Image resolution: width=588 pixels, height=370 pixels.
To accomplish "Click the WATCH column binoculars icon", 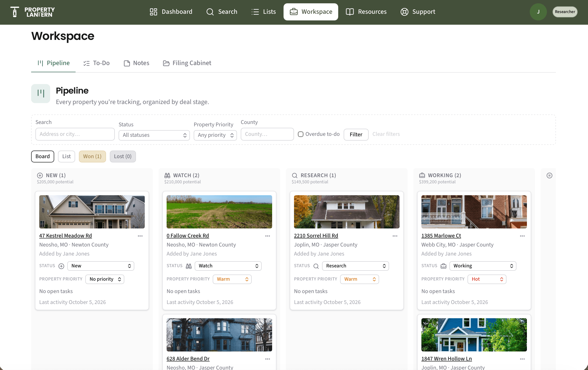I will coord(167,175).
